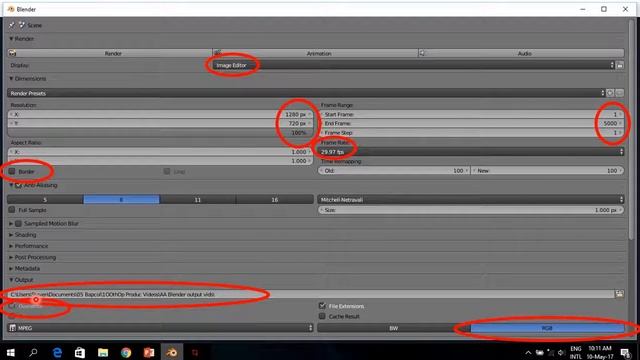Screen dimensions: 640x360
Task: Enable Sampled Motion Blur checkbox
Action: [18, 223]
